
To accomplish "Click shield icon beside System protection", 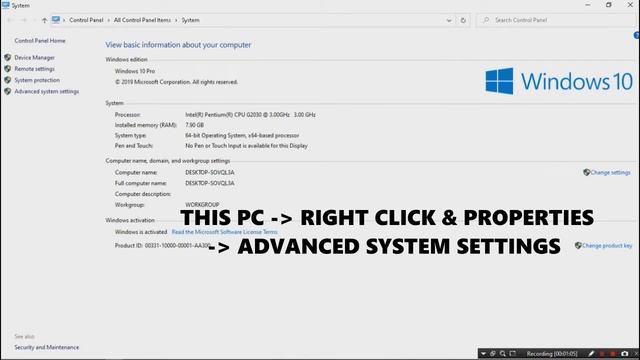I will coord(7,80).
